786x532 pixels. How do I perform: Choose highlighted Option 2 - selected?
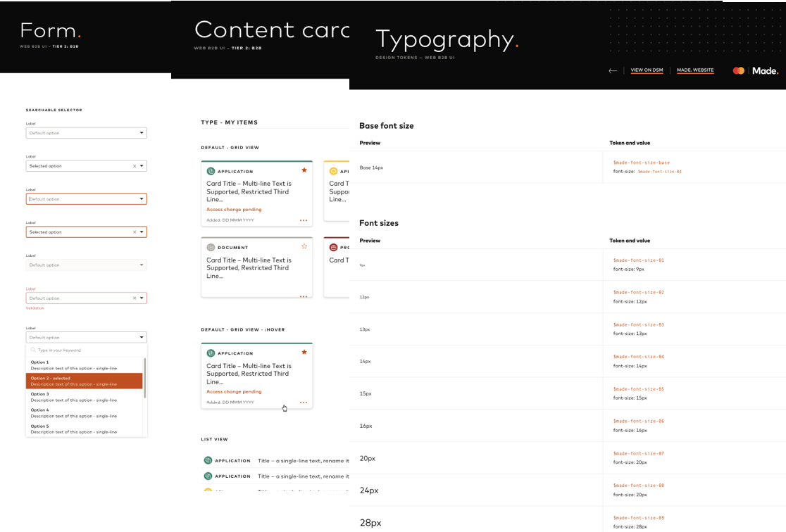pyautogui.click(x=85, y=381)
